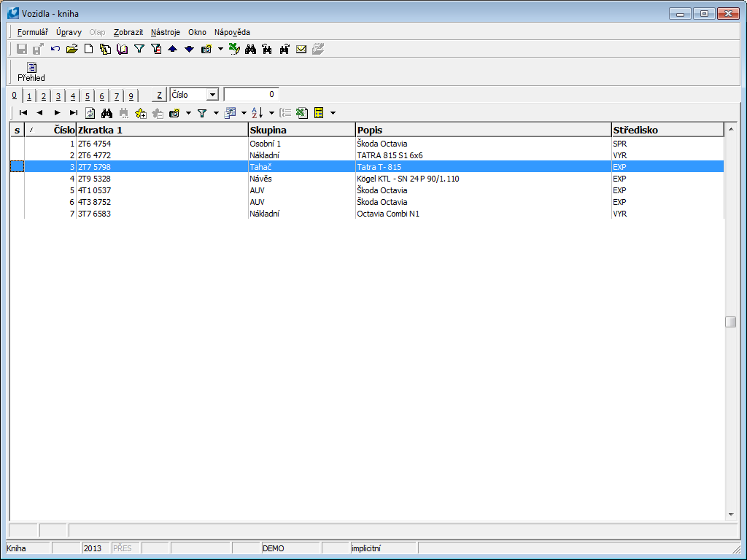The width and height of the screenshot is (747, 560).
Task: Click the open book icon
Action: click(122, 50)
